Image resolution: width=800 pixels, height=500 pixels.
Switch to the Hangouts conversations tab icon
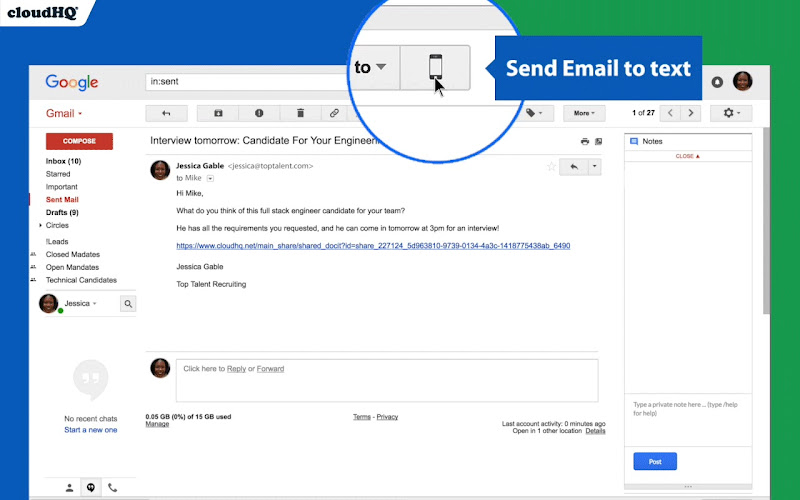(91, 488)
